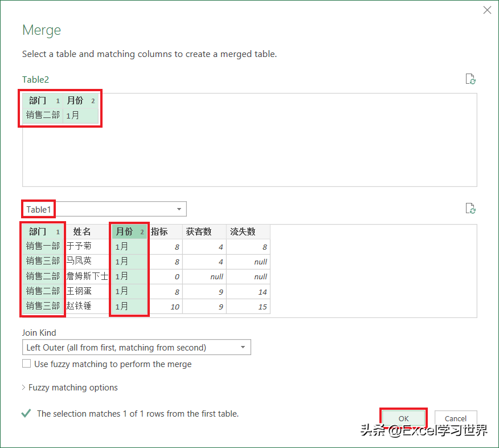This screenshot has height=448, width=499.
Task: Cancel the merge dialog
Action: (456, 418)
